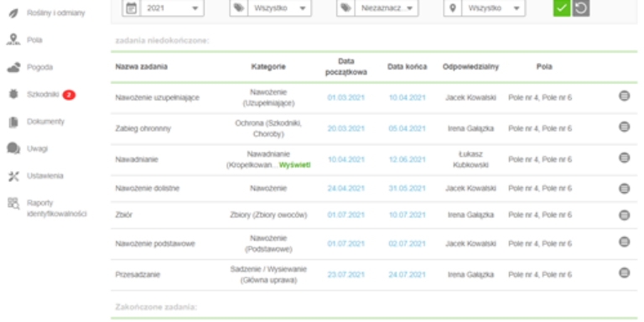Open row menu for Zabieg ohronnny

click(624, 127)
